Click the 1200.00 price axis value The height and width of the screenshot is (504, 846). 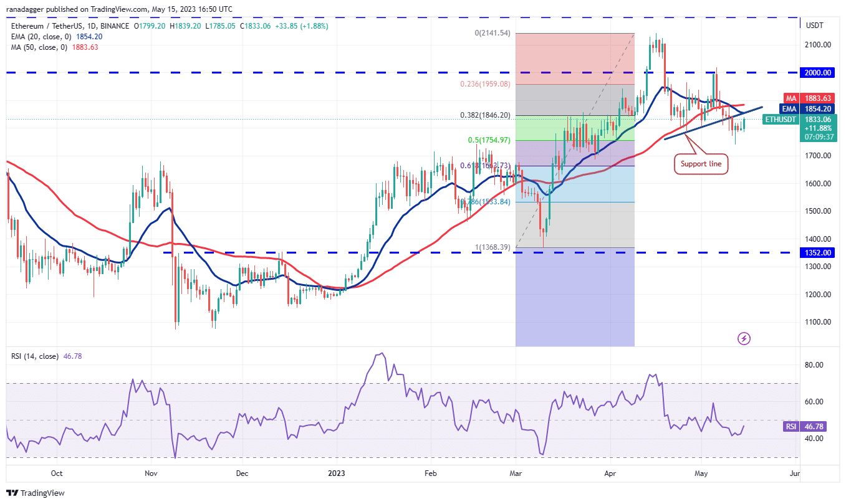[x=818, y=294]
